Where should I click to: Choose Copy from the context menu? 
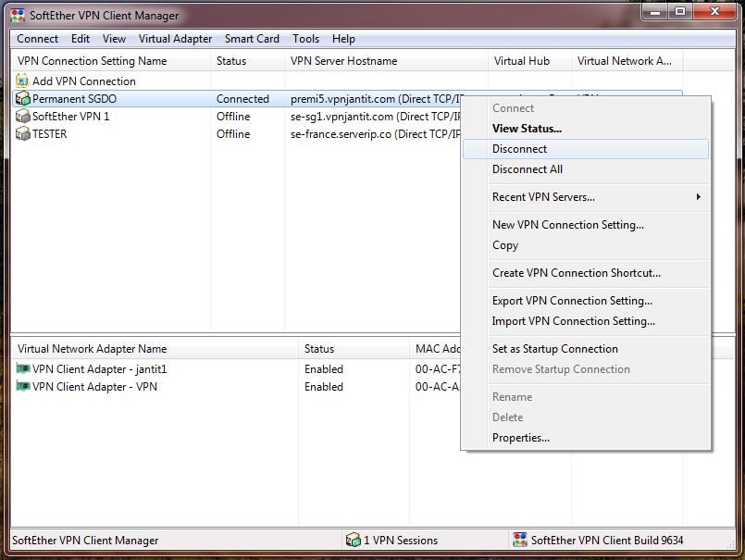coord(585,244)
